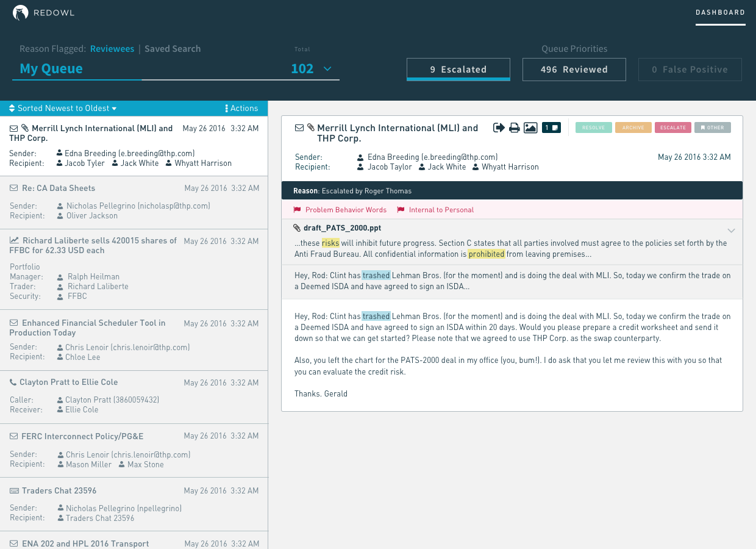Open the Export/forward icon above the email

click(x=499, y=128)
